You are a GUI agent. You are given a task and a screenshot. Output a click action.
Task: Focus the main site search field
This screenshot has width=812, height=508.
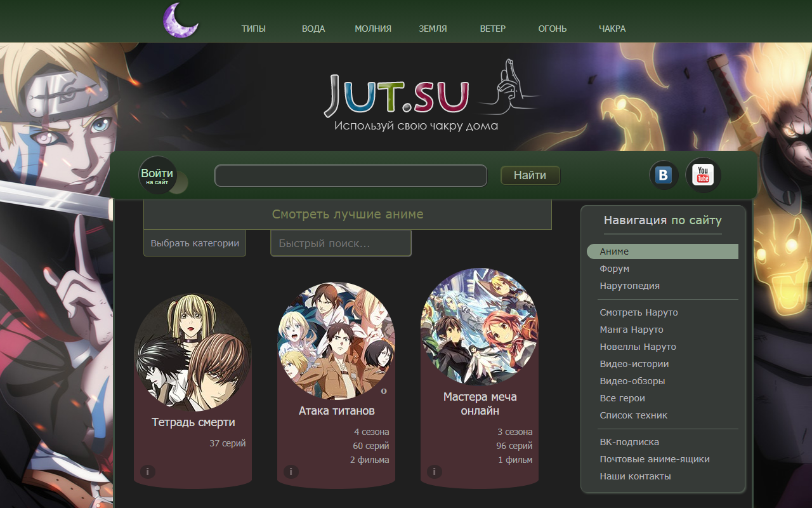pos(351,175)
